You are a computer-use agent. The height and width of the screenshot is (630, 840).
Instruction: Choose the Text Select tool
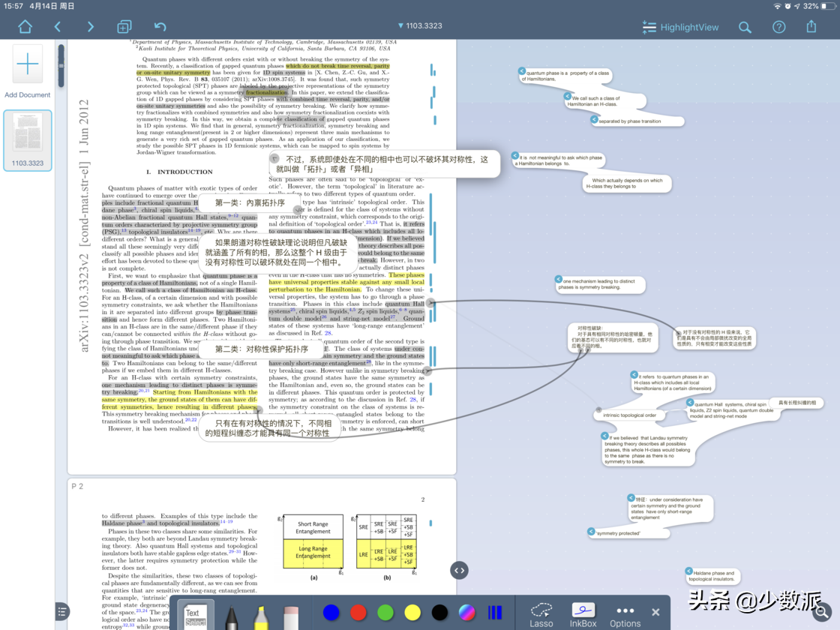point(195,616)
